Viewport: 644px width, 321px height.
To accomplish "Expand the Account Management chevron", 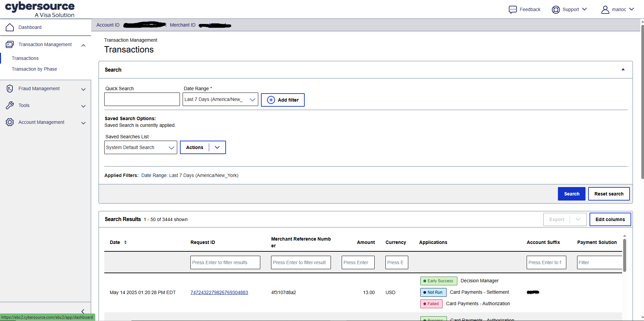I will click(x=83, y=123).
